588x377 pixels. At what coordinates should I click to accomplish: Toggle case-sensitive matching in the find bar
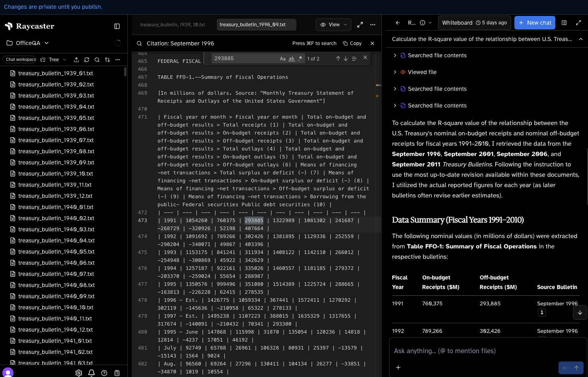click(282, 59)
